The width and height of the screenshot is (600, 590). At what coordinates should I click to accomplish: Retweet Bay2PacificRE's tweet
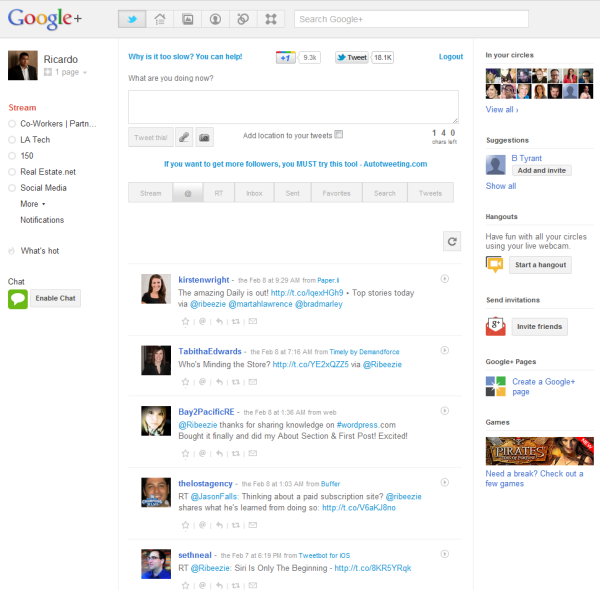point(236,453)
